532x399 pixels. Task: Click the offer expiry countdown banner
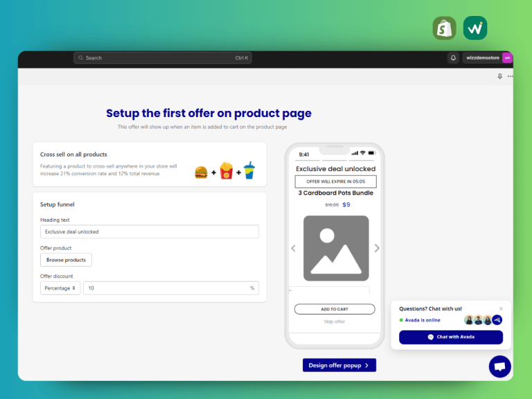pyautogui.click(x=335, y=181)
